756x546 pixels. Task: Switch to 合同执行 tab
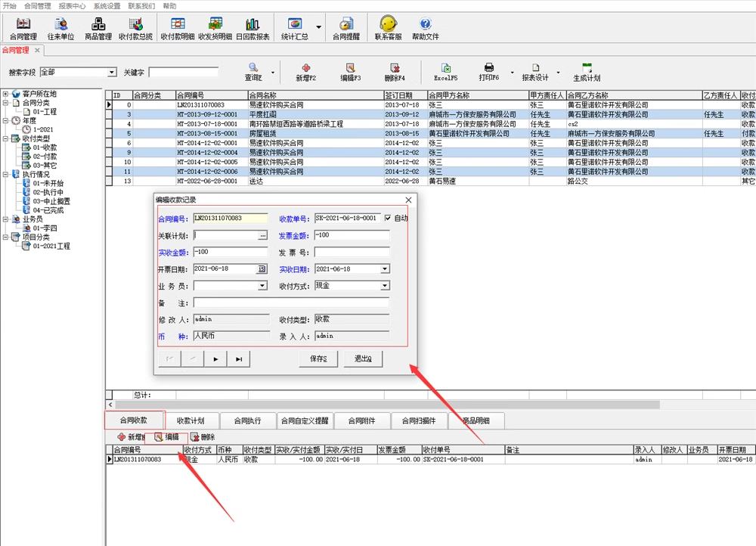[x=247, y=420]
